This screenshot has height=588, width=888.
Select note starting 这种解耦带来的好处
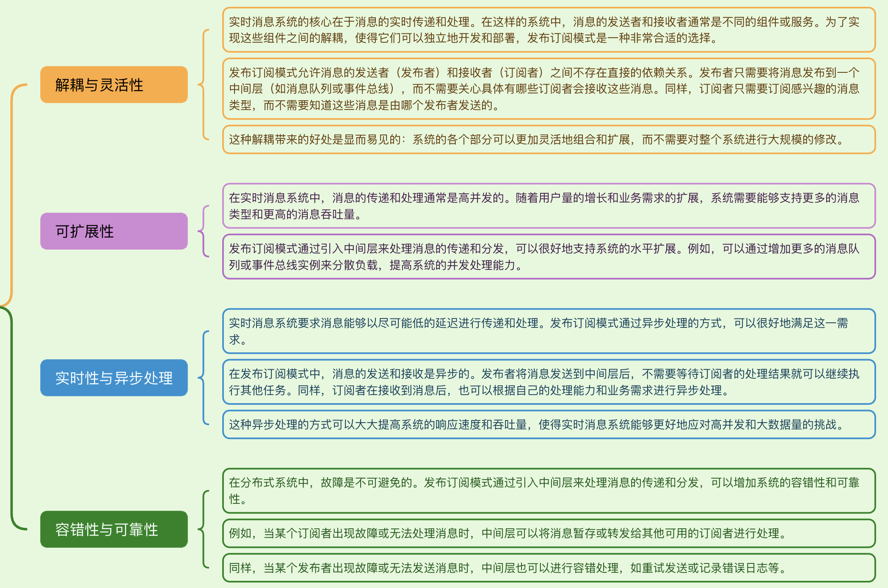coord(549,139)
